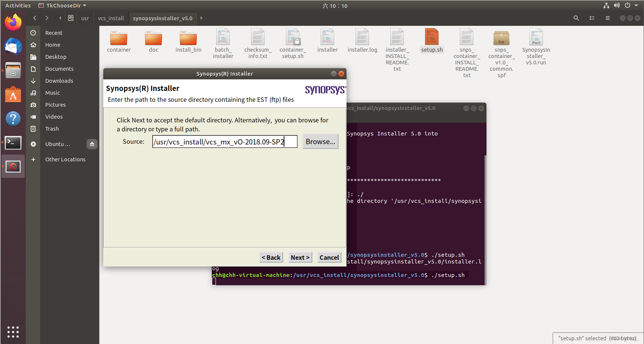Open the TkChooseDir app menu
The height and width of the screenshot is (344, 644).
coord(62,6)
